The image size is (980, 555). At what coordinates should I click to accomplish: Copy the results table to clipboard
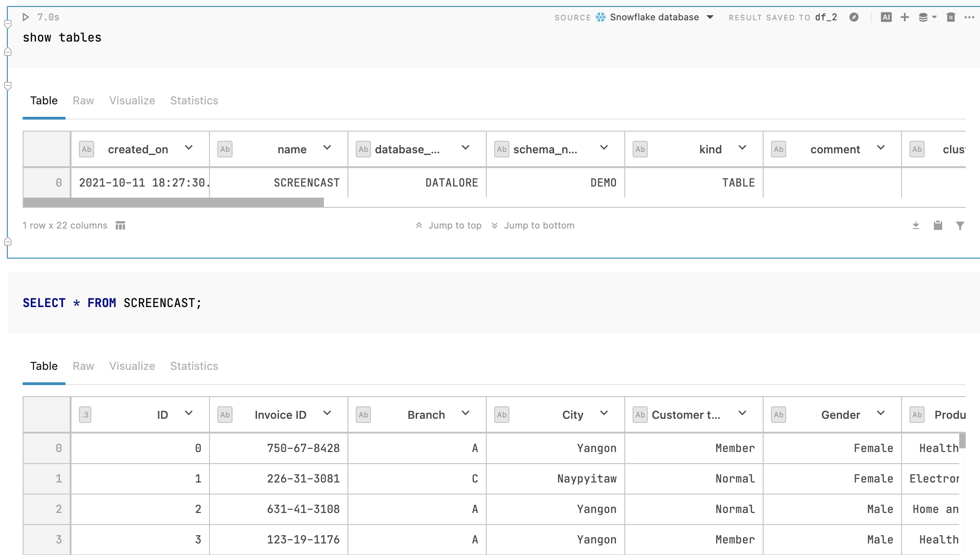coord(938,225)
